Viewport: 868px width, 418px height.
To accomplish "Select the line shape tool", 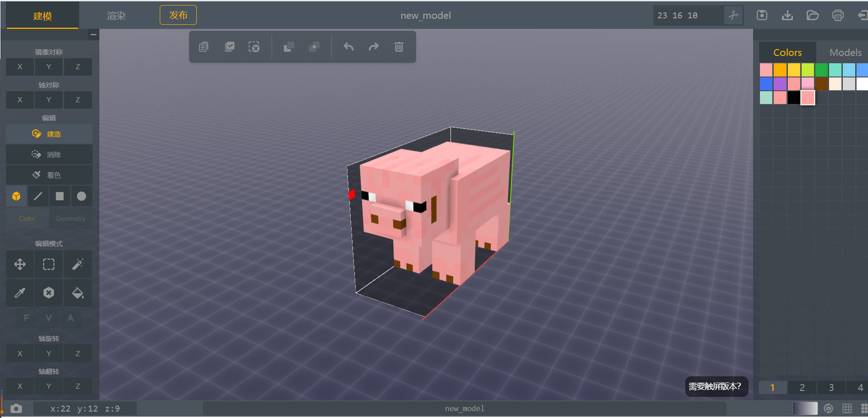I will [x=38, y=196].
